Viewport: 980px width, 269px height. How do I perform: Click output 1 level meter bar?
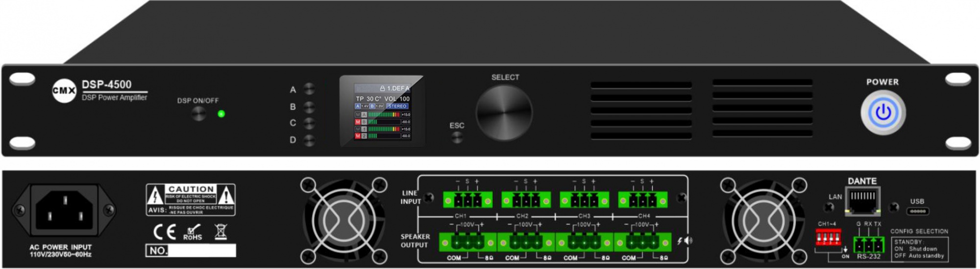[384, 129]
